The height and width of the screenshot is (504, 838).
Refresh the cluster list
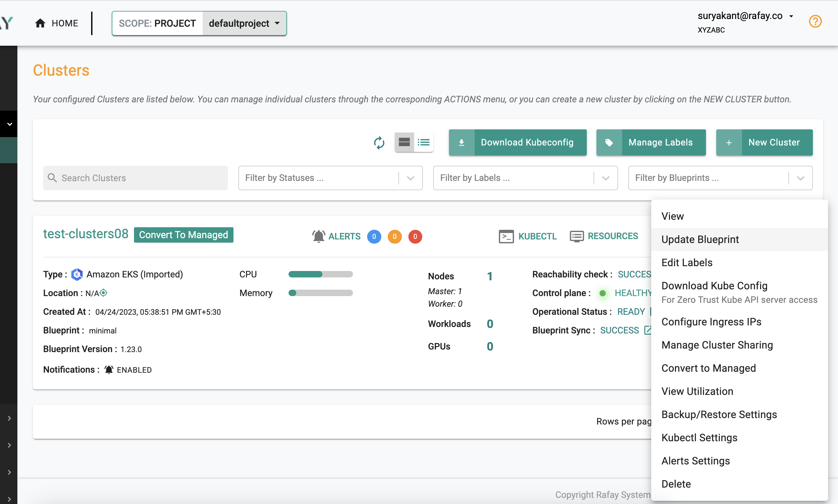pyautogui.click(x=379, y=142)
